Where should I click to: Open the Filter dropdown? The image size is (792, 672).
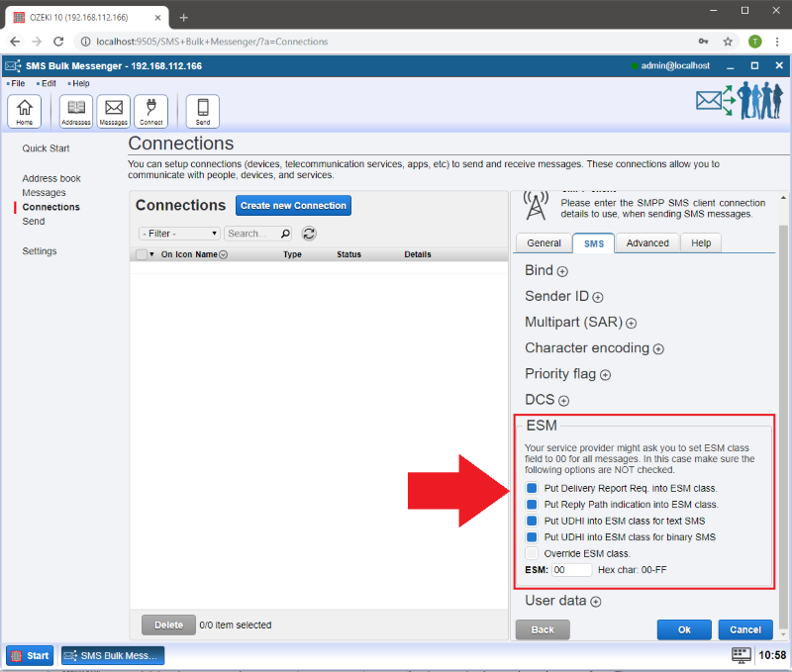179,234
